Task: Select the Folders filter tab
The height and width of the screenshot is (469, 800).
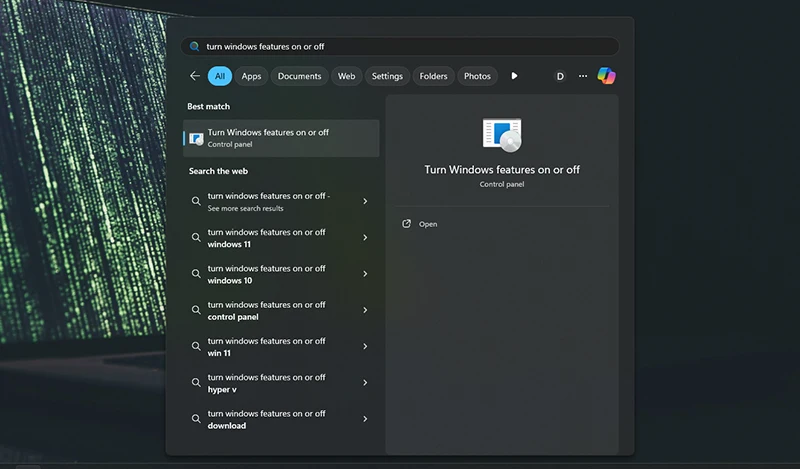Action: pos(433,76)
